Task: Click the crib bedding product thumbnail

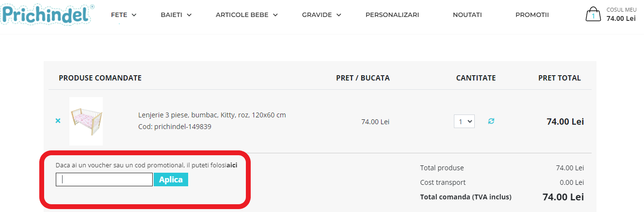Action: click(86, 121)
